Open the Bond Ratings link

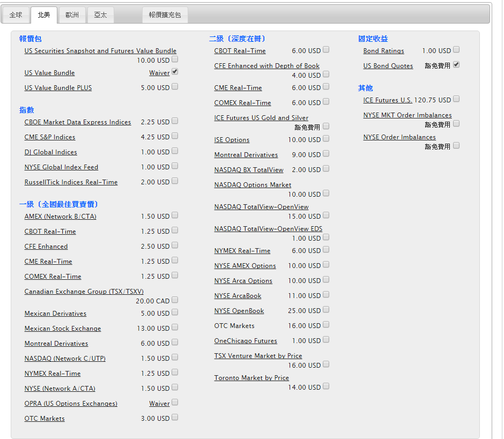click(384, 51)
